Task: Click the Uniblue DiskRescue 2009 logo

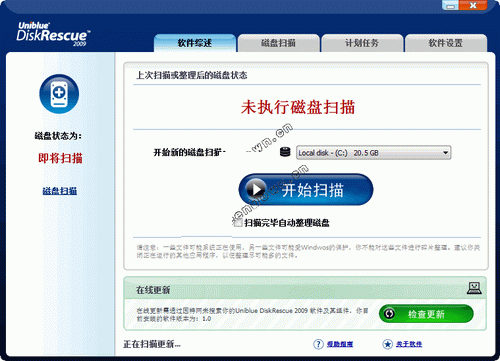Action: (53, 34)
